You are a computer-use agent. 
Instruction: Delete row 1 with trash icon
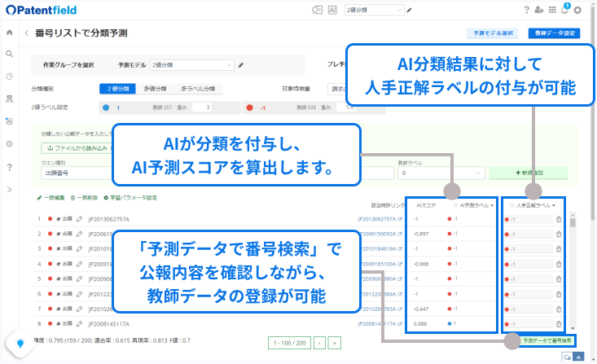(x=559, y=219)
